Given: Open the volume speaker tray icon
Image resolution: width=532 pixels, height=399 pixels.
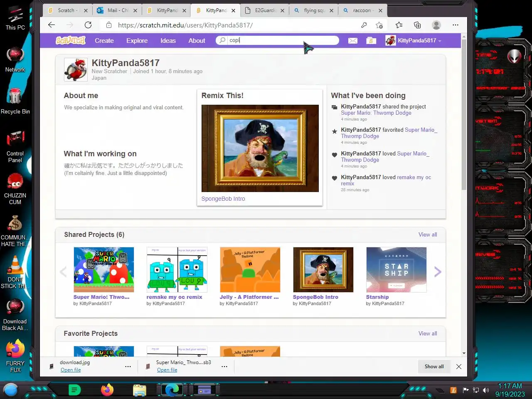Looking at the screenshot, I should click(485, 390).
